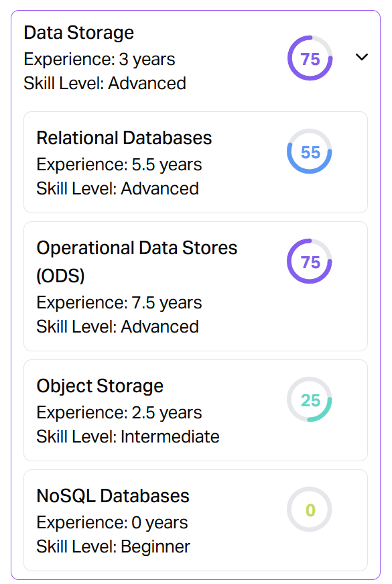Select the Data Storage heading

click(78, 33)
